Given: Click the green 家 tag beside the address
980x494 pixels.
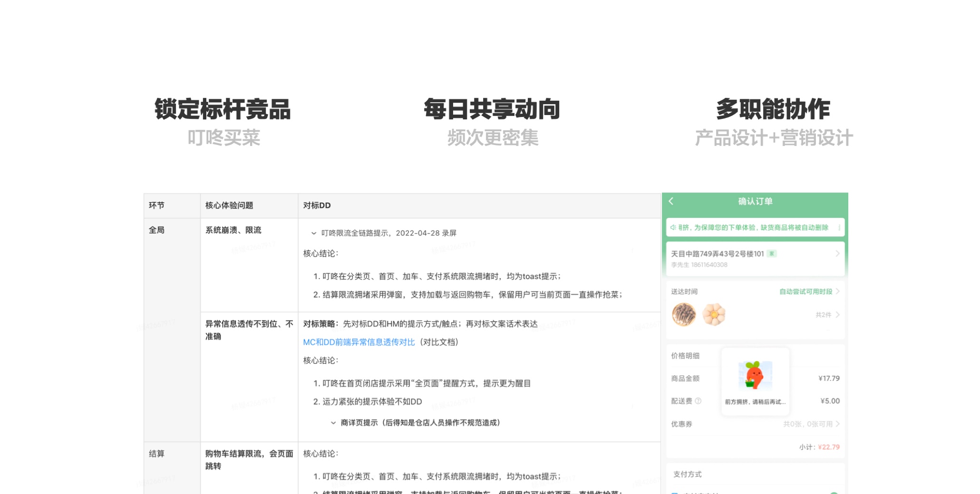Looking at the screenshot, I should pyautogui.click(x=772, y=254).
